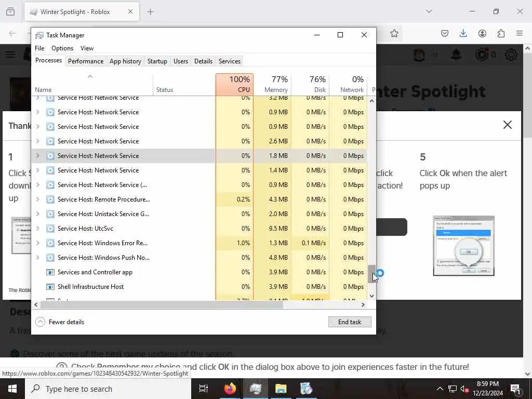Click step 5 dialog thumbnail image

tap(463, 246)
